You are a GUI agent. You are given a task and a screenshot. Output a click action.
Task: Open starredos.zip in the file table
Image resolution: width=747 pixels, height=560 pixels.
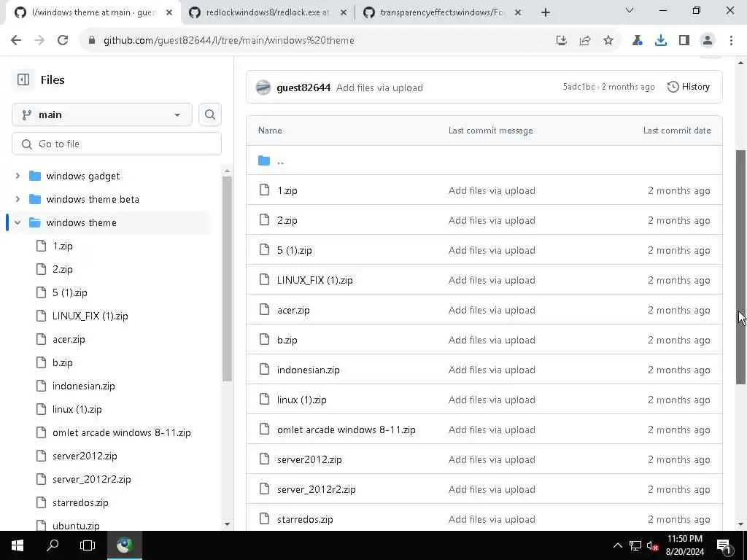[305, 519]
